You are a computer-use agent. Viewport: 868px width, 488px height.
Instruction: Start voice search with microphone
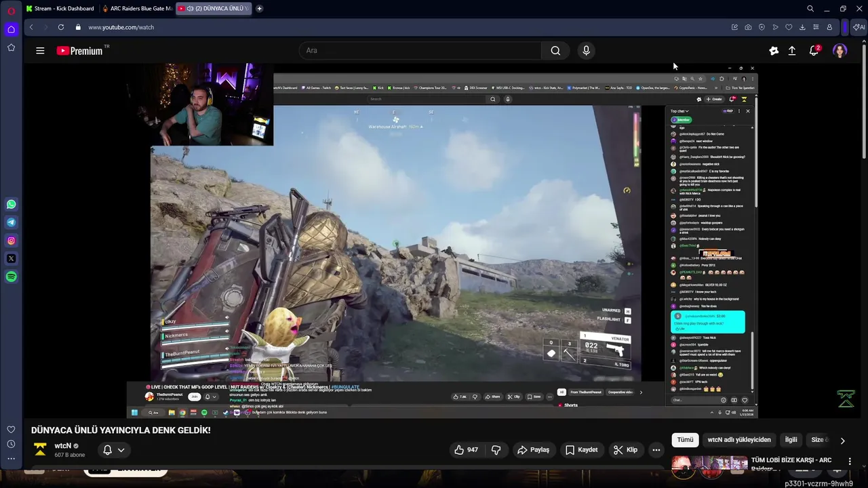pos(587,50)
